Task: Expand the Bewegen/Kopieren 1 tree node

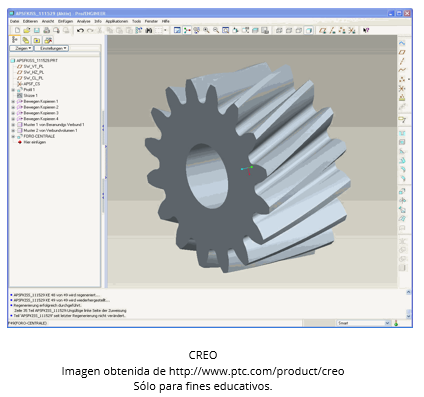Action: coord(13,101)
